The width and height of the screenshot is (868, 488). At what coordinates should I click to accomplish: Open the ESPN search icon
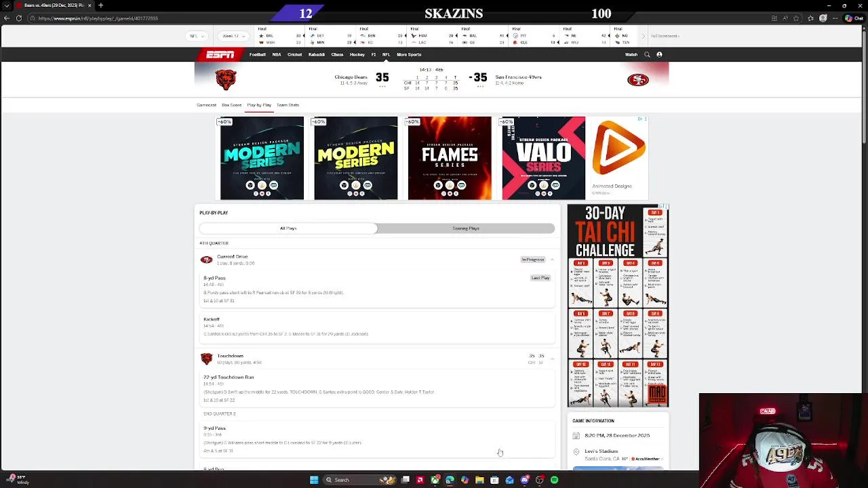(x=647, y=54)
